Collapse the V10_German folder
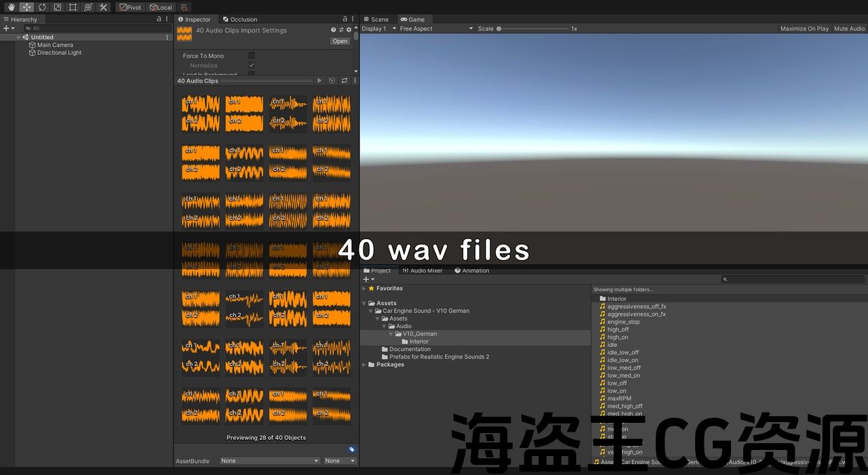Image resolution: width=868 pixels, height=475 pixels. [x=391, y=333]
